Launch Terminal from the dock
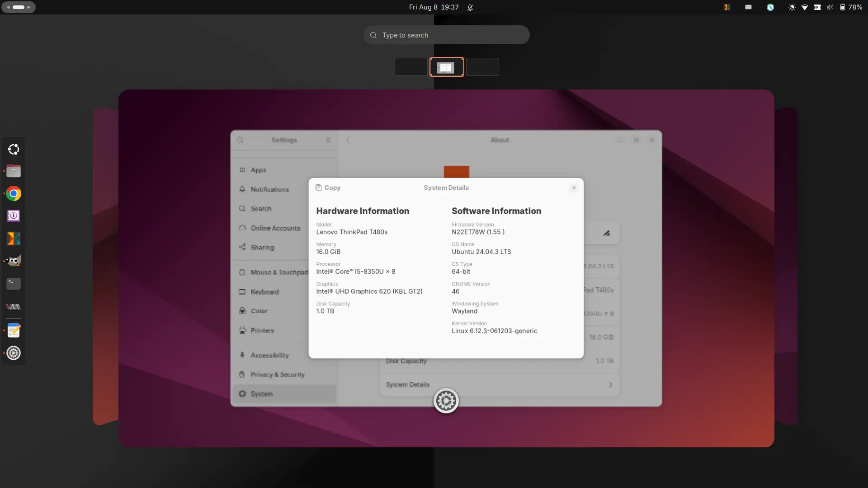This screenshot has height=488, width=868. point(14,284)
